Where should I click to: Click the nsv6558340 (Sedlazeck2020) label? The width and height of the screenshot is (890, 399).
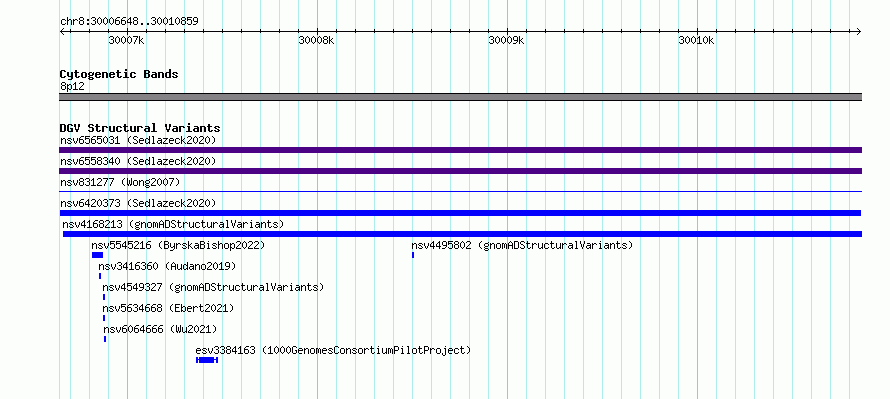[x=138, y=161]
